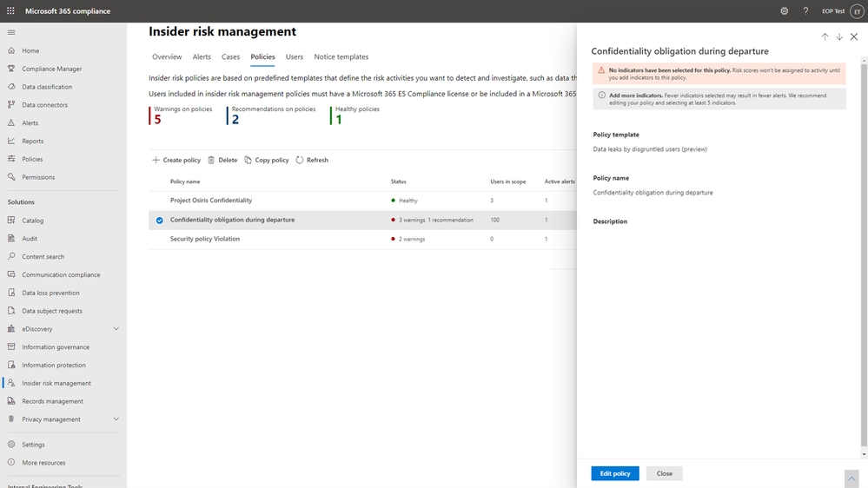Click the Communication compliance icon
868x488 pixels.
(x=11, y=274)
